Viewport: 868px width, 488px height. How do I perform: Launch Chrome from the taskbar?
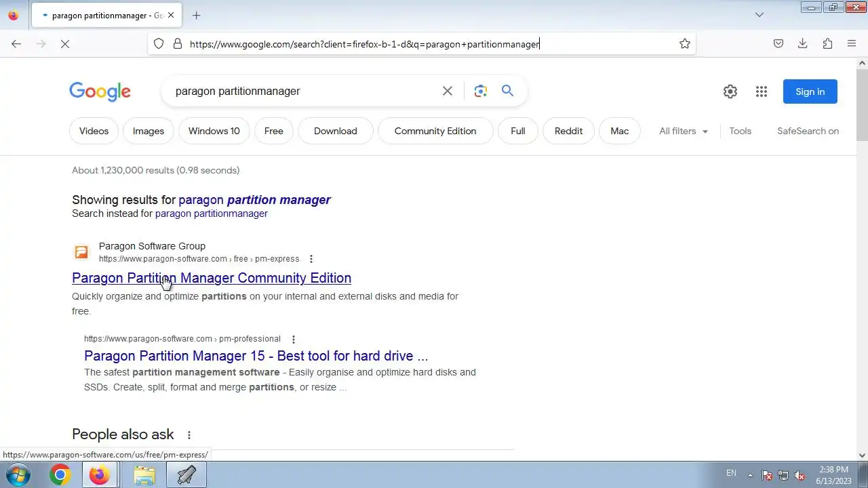[60, 475]
